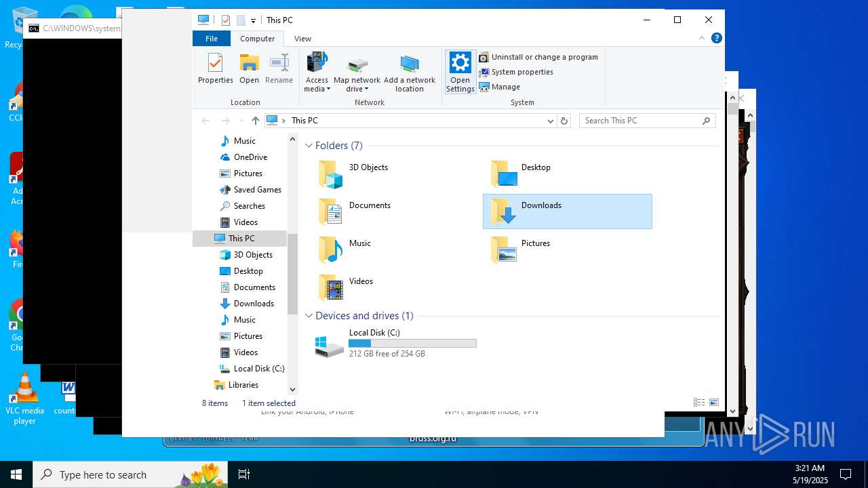Image resolution: width=868 pixels, height=488 pixels.
Task: Click the This PC address bar
Action: coord(410,121)
